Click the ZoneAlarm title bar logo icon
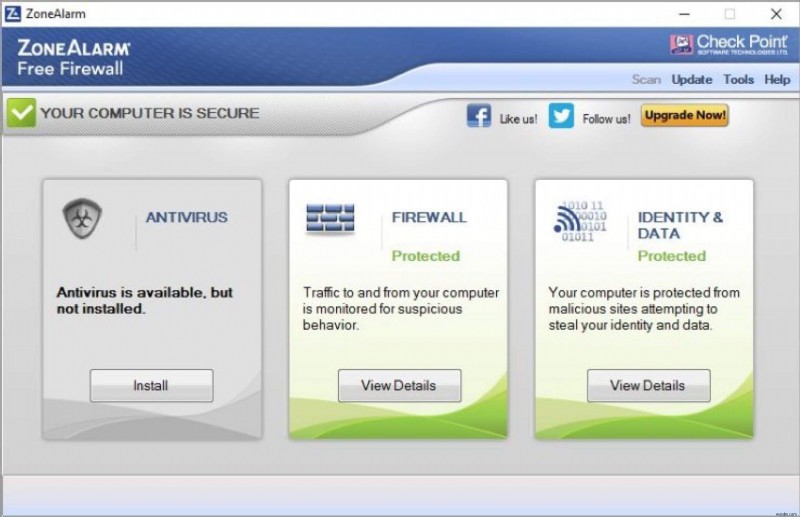The image size is (800, 517). [x=12, y=13]
